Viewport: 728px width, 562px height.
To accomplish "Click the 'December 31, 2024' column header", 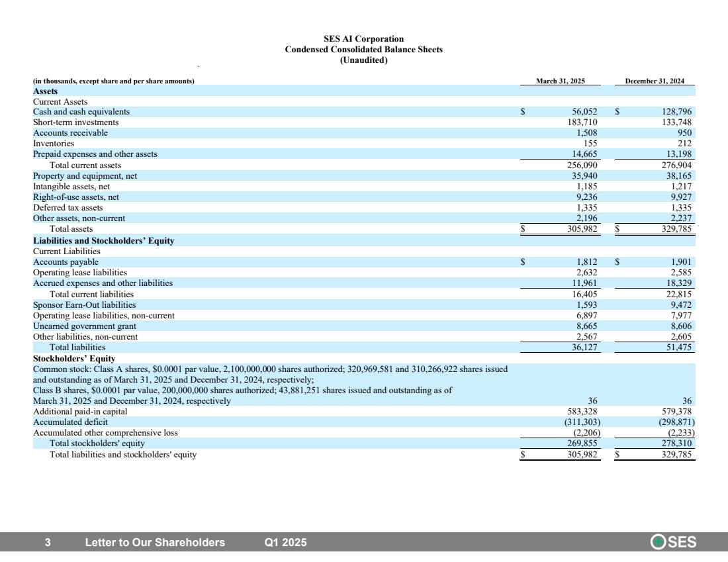I will pyautogui.click(x=655, y=81).
